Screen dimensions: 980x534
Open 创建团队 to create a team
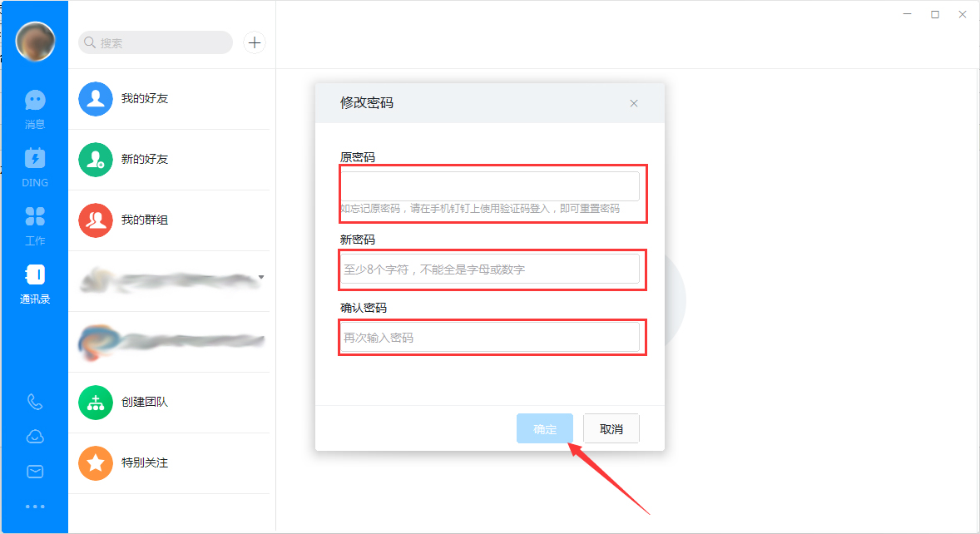[140, 403]
